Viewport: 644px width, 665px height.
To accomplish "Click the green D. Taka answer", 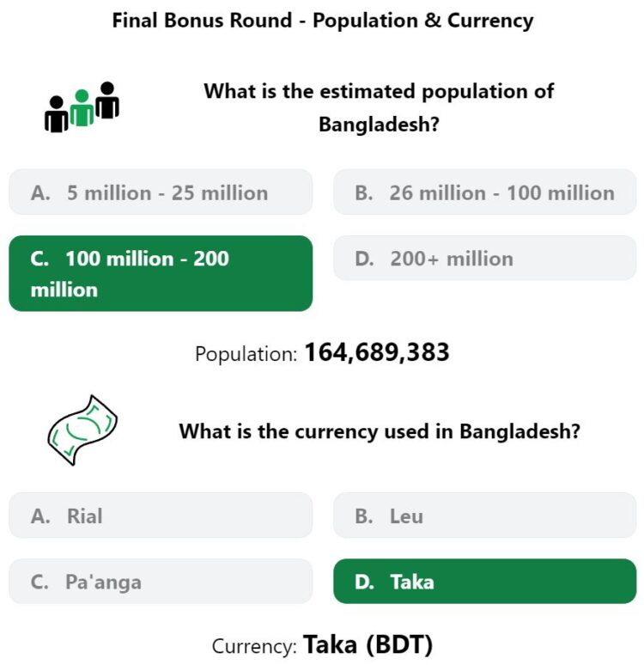I will pos(484,581).
